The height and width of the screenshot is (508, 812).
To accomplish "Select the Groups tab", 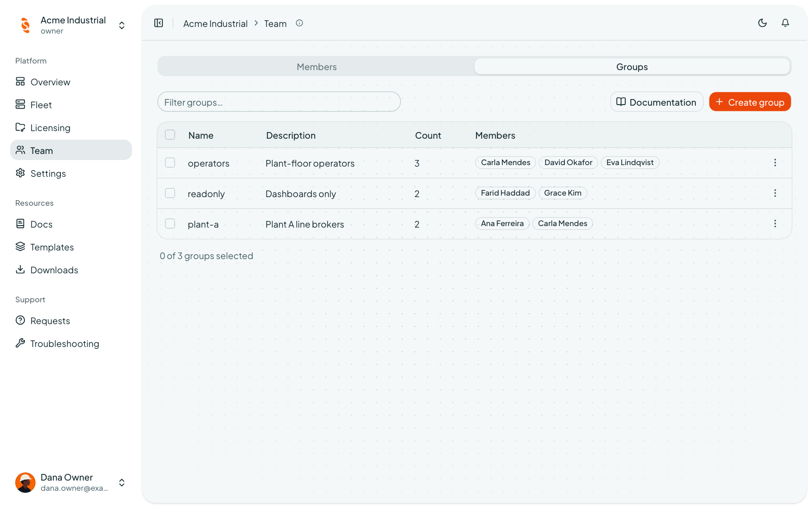I will [632, 67].
